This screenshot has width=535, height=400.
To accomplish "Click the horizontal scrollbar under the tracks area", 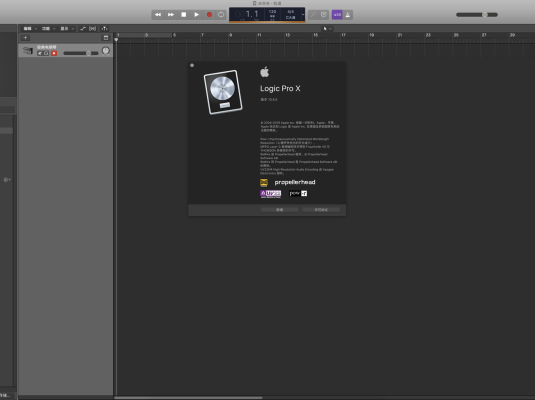I will [188, 398].
